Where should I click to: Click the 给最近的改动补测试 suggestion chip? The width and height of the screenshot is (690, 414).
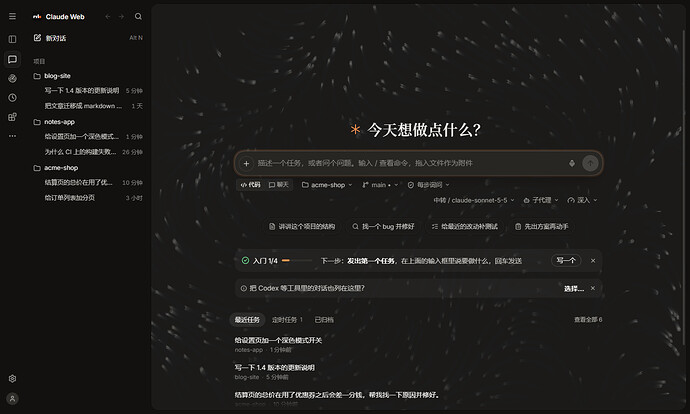464,227
